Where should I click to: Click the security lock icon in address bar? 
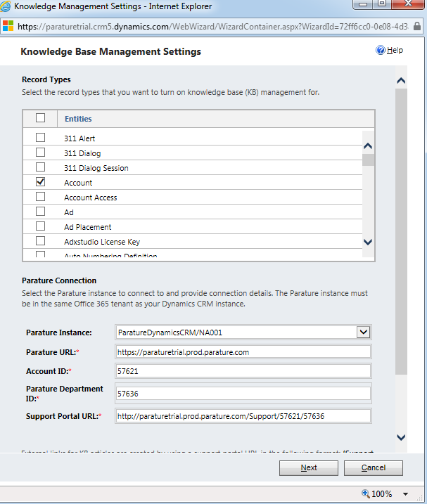pyautogui.click(x=416, y=26)
